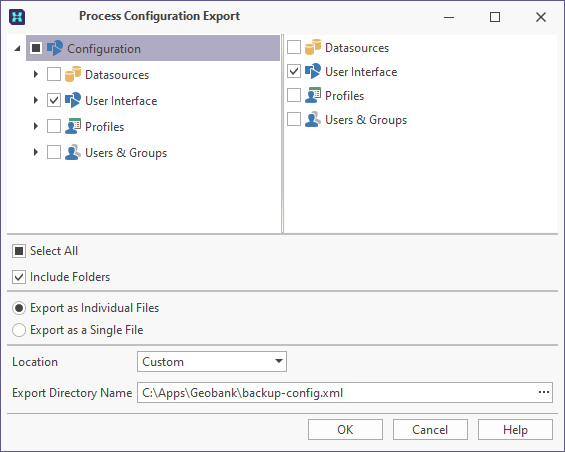Open the Location dropdown
565x452 pixels.
pyautogui.click(x=212, y=362)
